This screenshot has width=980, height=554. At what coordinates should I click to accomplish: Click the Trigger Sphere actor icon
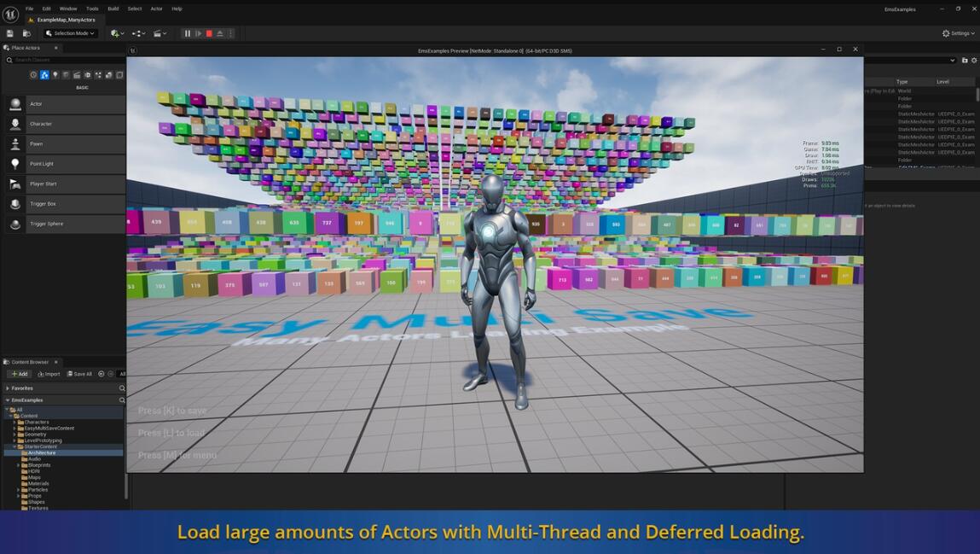(x=15, y=224)
